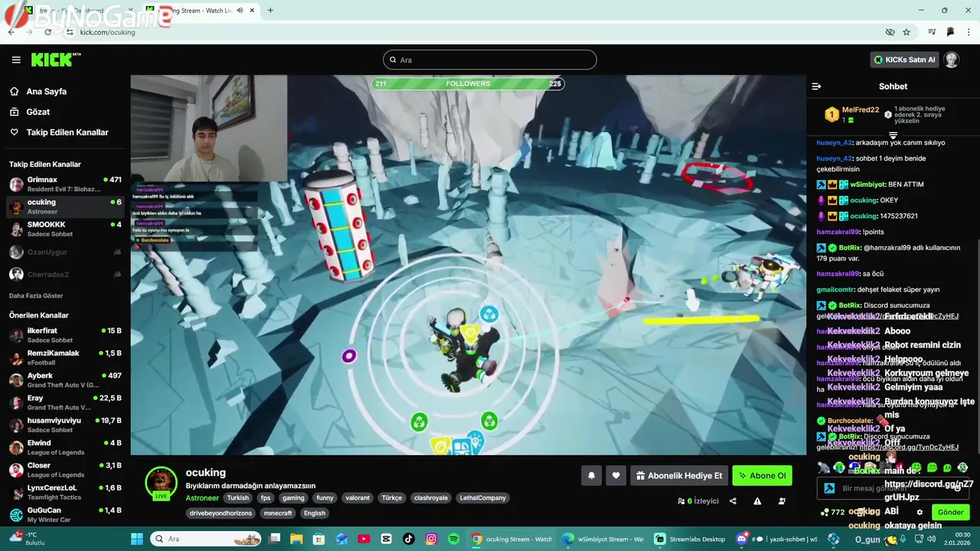Image resolution: width=980 pixels, height=551 pixels.
Task: Open Windows Start menu
Action: tap(137, 539)
